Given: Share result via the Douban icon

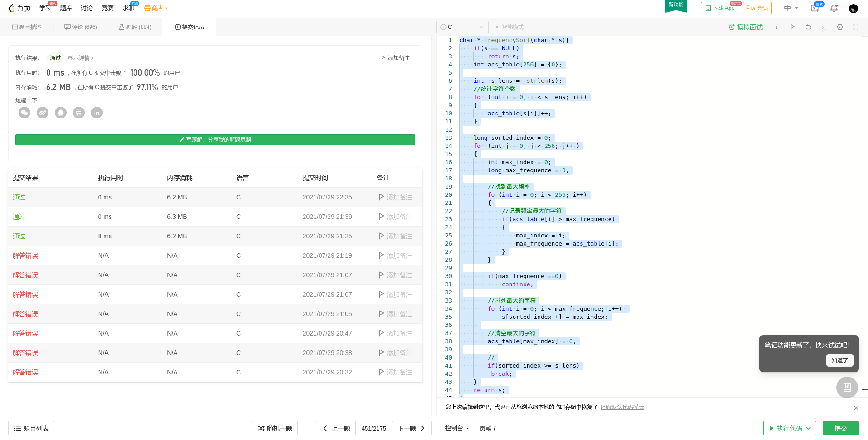Looking at the screenshot, I should pos(79,113).
